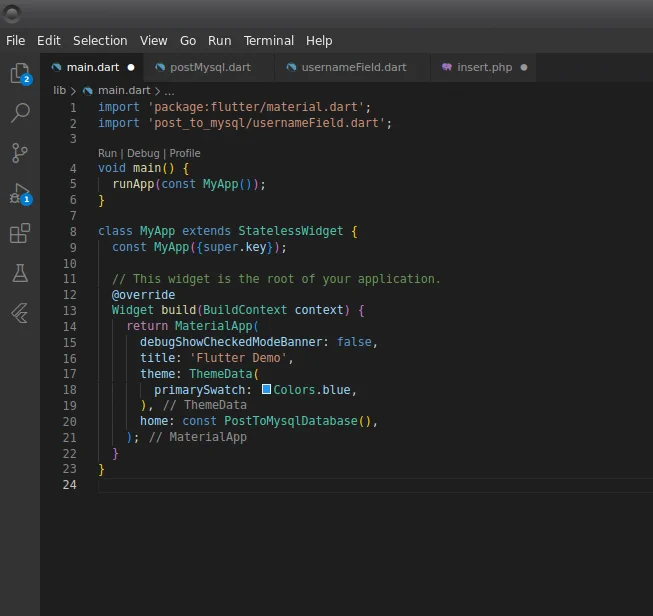Viewport: 653px width, 616px height.
Task: Open the Search view icon
Action: (x=20, y=112)
